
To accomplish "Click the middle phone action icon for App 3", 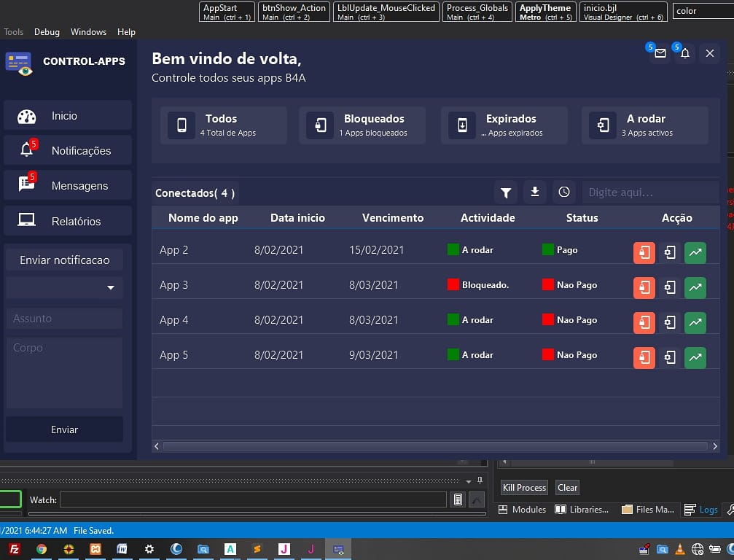I will [670, 287].
